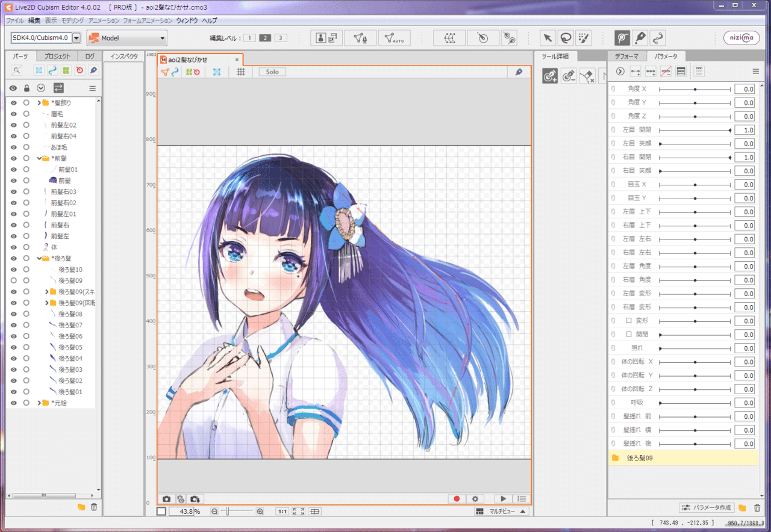Viewport: 771px width, 532px height.
Task: Open the アニメーション menu
Action: (104, 20)
